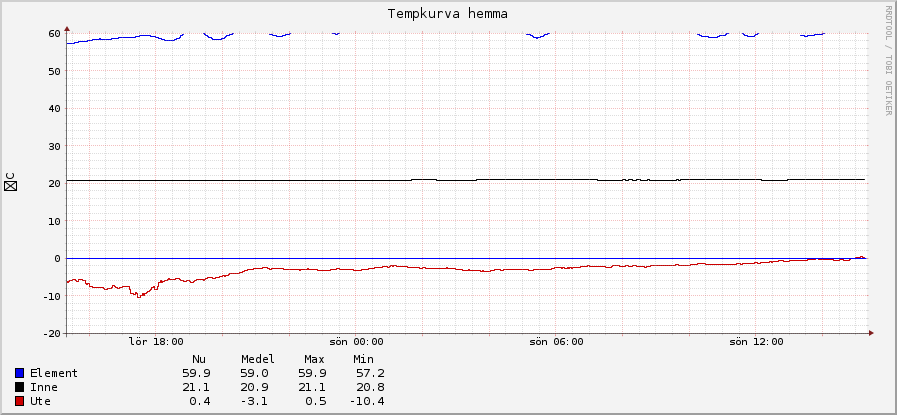
Task: Click the sön 06:00 time axis label
Action: [556, 342]
